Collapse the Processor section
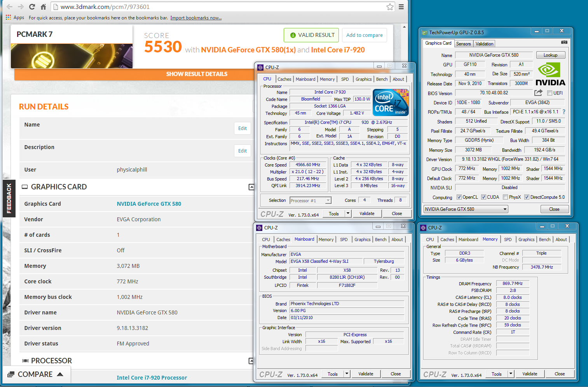This screenshot has height=387, width=588. pos(251,361)
